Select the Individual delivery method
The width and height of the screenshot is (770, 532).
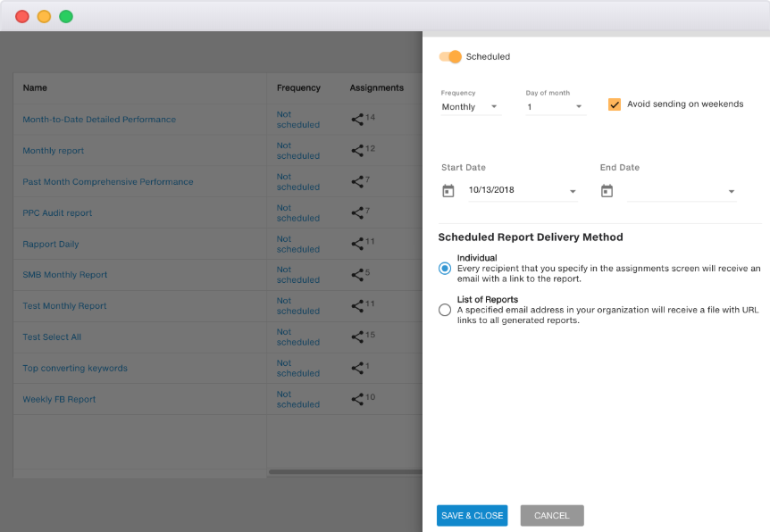point(444,268)
